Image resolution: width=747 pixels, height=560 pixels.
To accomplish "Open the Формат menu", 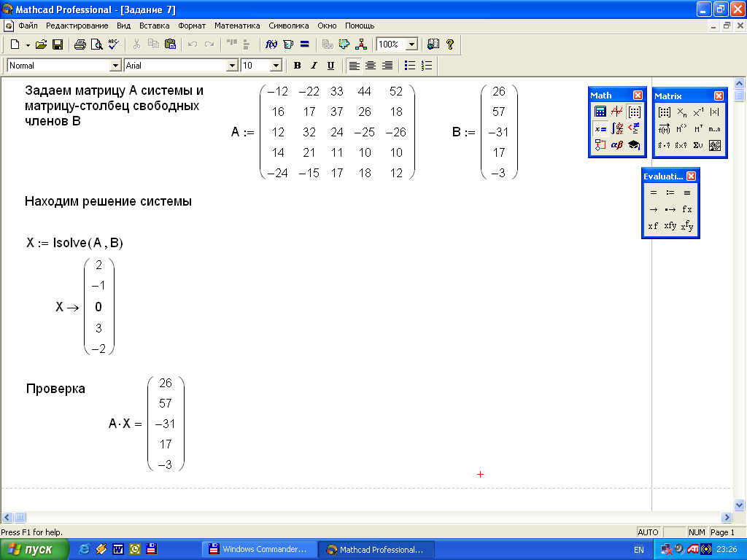I will (192, 26).
